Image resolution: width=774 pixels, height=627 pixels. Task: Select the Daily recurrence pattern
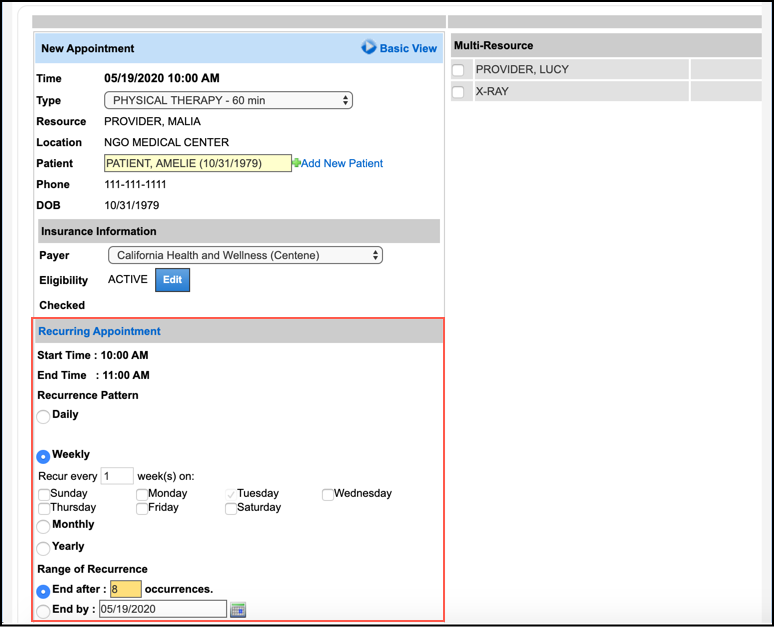click(x=43, y=416)
